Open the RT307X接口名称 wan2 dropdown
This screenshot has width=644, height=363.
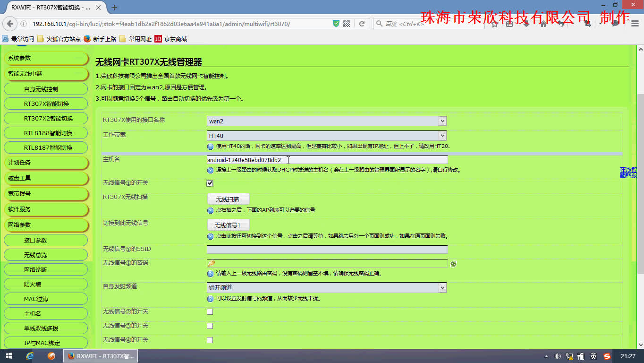pos(442,121)
